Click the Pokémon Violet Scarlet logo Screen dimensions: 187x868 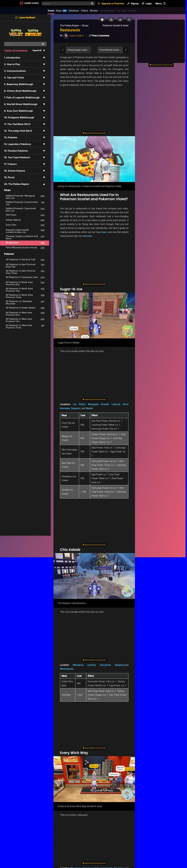coord(25,33)
